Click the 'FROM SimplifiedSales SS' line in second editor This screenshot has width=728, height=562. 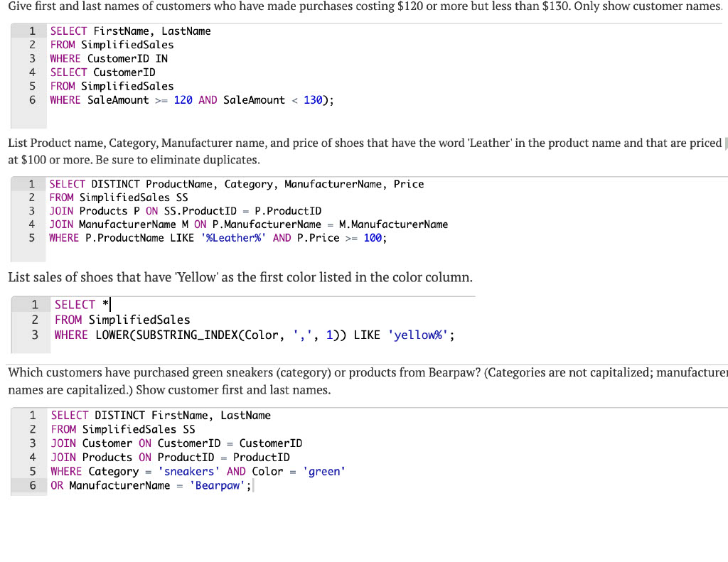119,198
